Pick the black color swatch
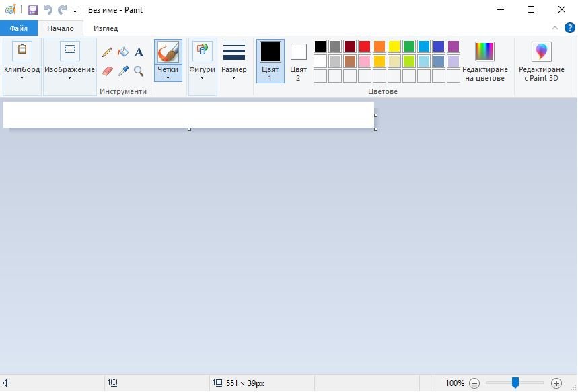The height and width of the screenshot is (392, 578). pos(320,46)
